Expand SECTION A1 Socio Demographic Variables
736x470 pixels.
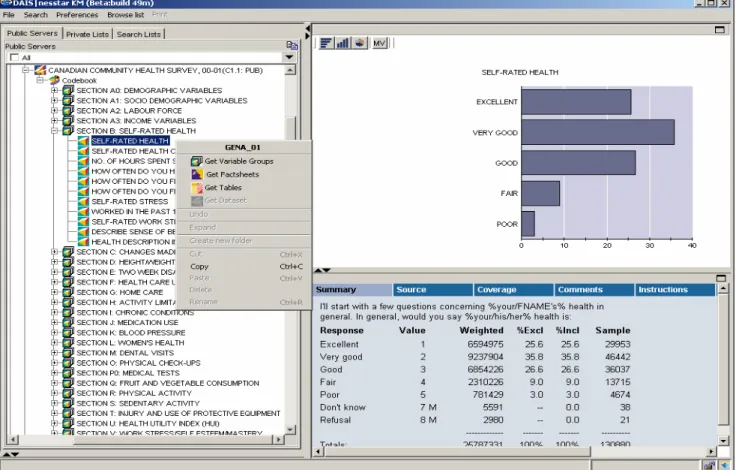[54, 100]
